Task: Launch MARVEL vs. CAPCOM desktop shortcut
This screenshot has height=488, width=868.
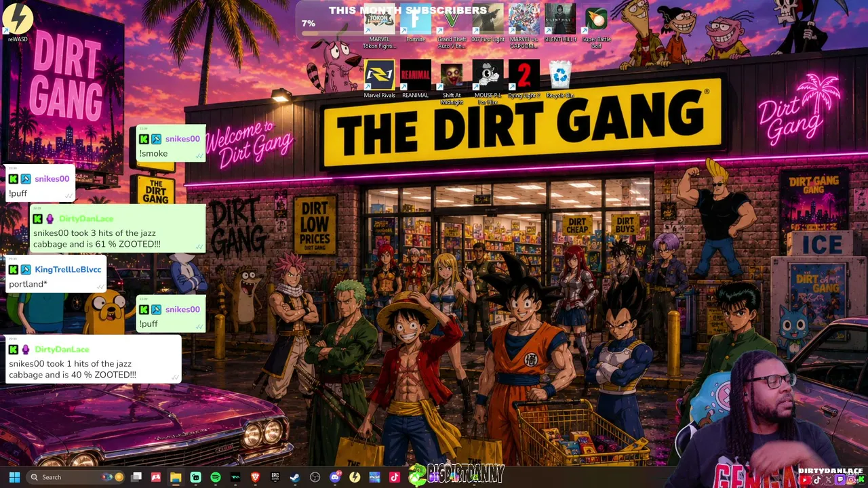Action: (x=524, y=27)
